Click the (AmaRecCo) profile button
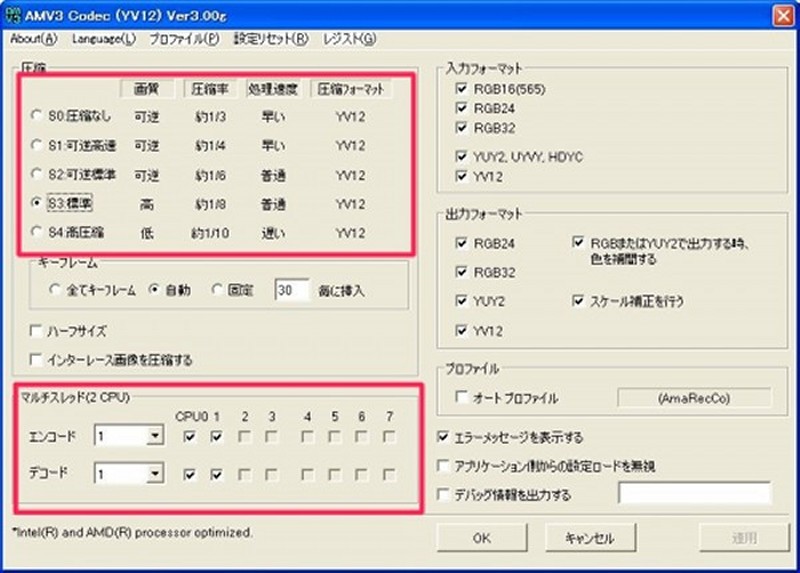This screenshot has height=573, width=800. (694, 398)
